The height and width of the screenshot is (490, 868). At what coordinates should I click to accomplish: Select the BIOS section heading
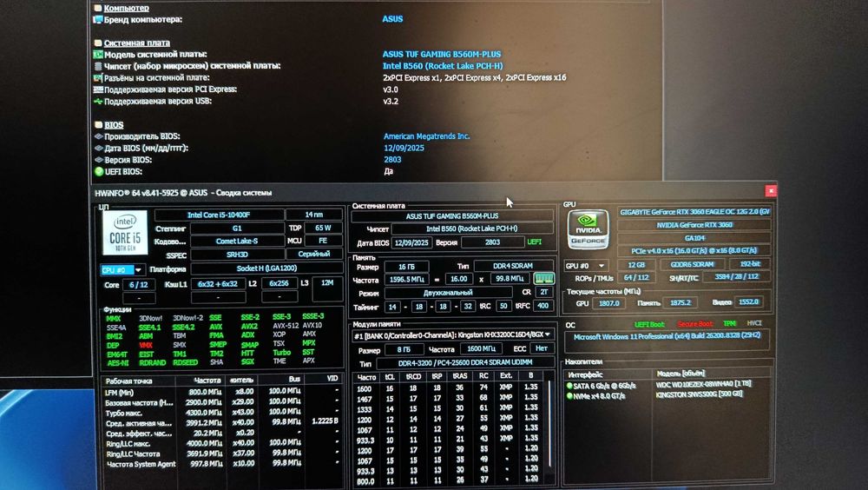(114, 125)
